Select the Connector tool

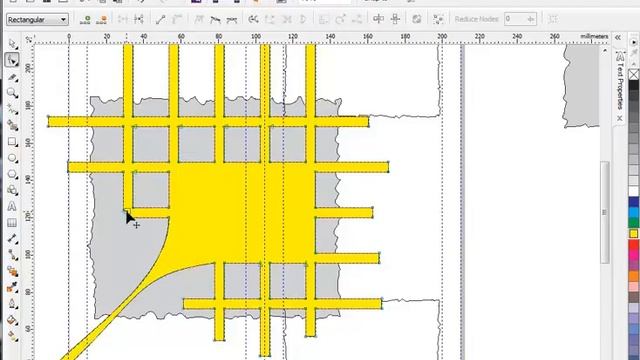point(12,255)
